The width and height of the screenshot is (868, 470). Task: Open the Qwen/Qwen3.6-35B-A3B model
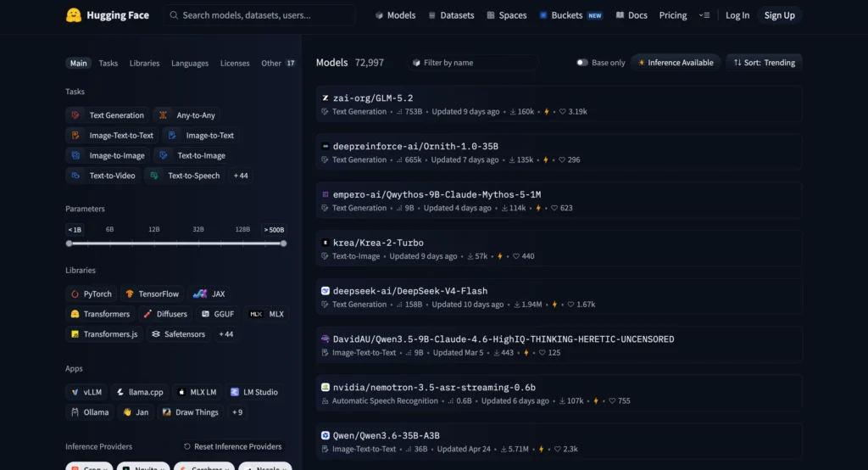559,442
